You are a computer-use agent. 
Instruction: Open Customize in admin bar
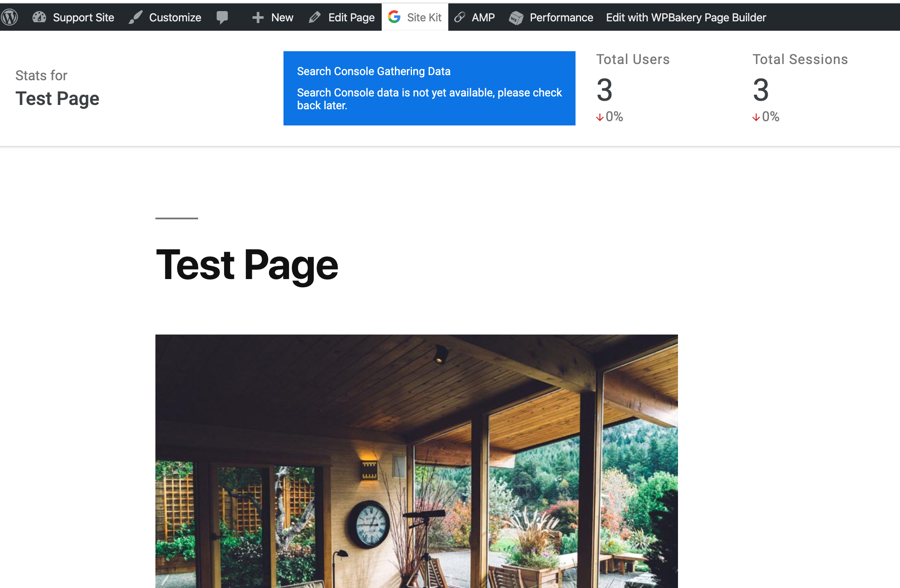coord(175,17)
